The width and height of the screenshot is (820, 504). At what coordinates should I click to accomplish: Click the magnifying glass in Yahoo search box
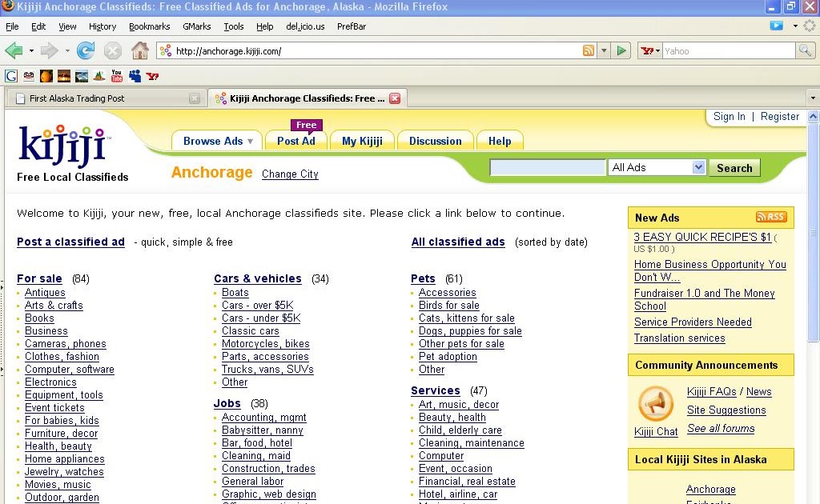coord(805,50)
